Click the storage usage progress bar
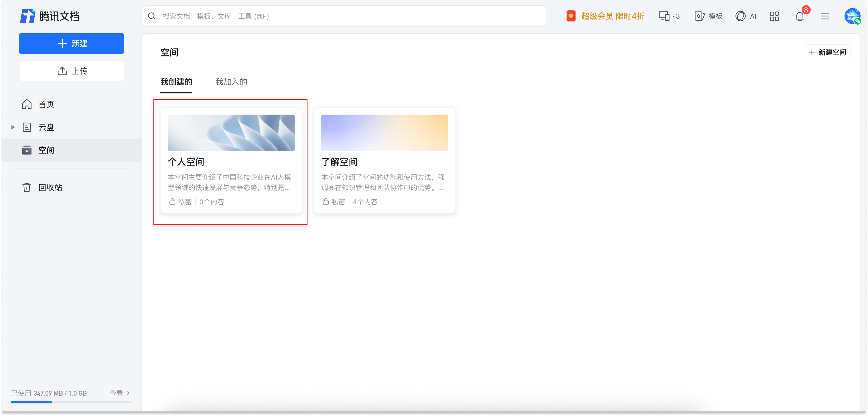The image size is (868, 416). pyautogui.click(x=72, y=403)
